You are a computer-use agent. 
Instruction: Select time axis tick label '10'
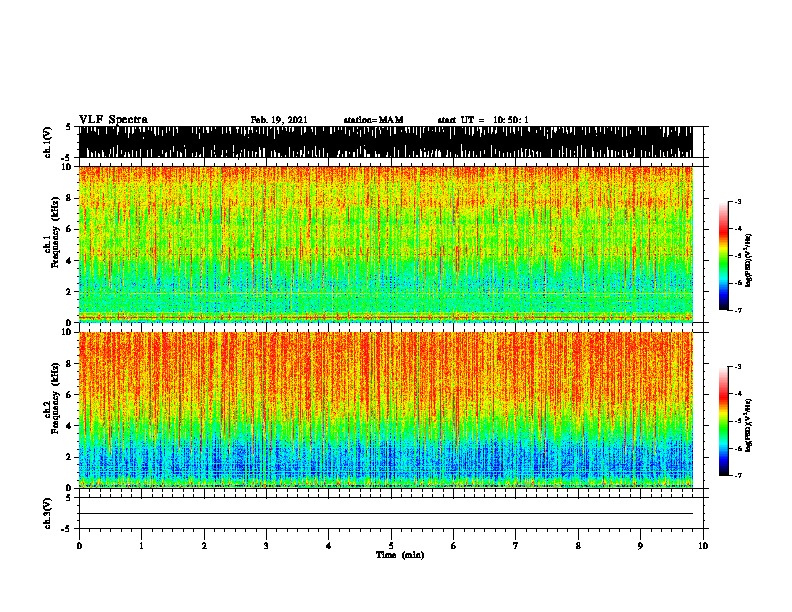pyautogui.click(x=703, y=546)
